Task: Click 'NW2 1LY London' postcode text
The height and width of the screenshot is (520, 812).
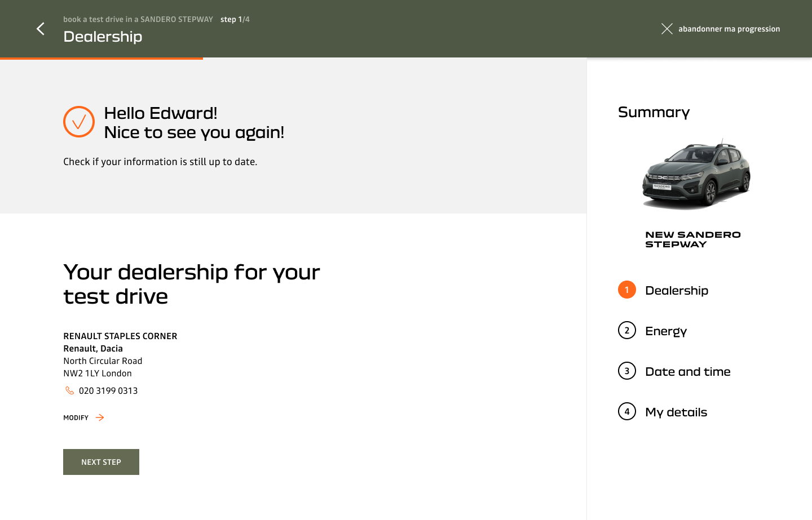Action: [98, 374]
